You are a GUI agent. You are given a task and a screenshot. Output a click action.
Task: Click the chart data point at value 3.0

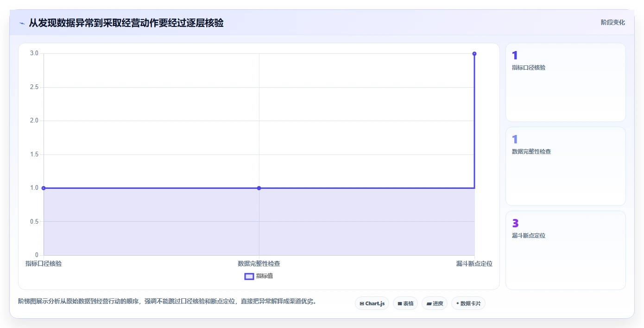tap(474, 54)
